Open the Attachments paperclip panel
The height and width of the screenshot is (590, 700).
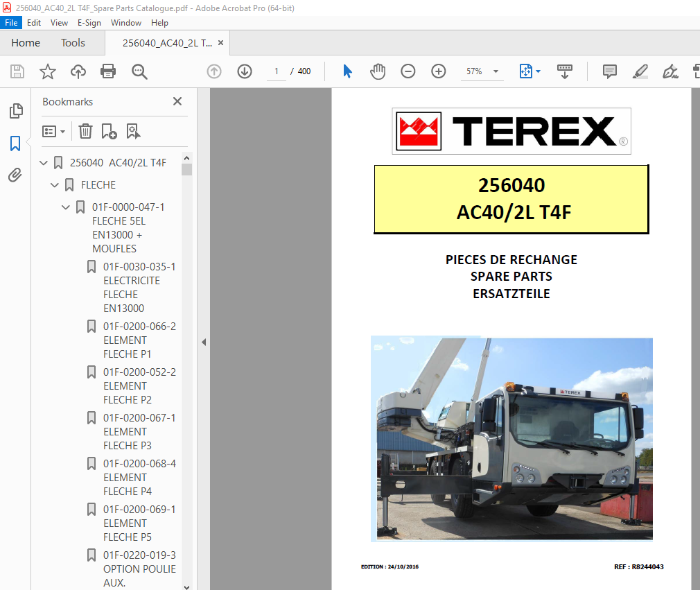(15, 175)
